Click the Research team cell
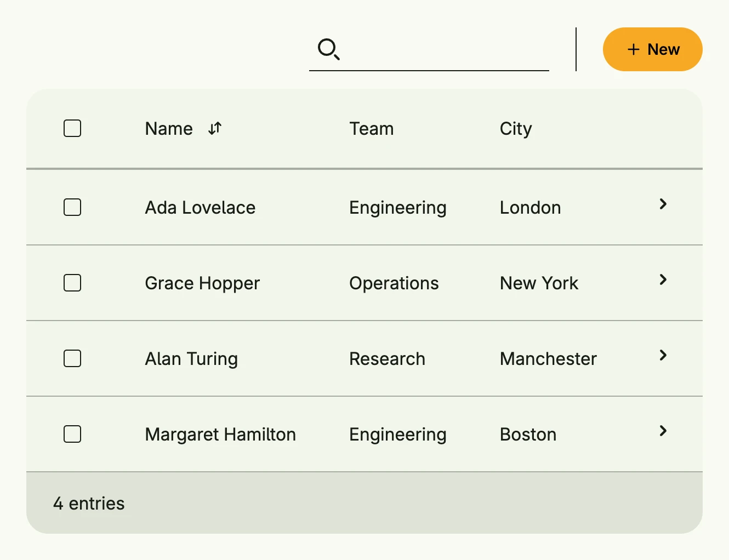Image resolution: width=729 pixels, height=560 pixels. pos(388,359)
